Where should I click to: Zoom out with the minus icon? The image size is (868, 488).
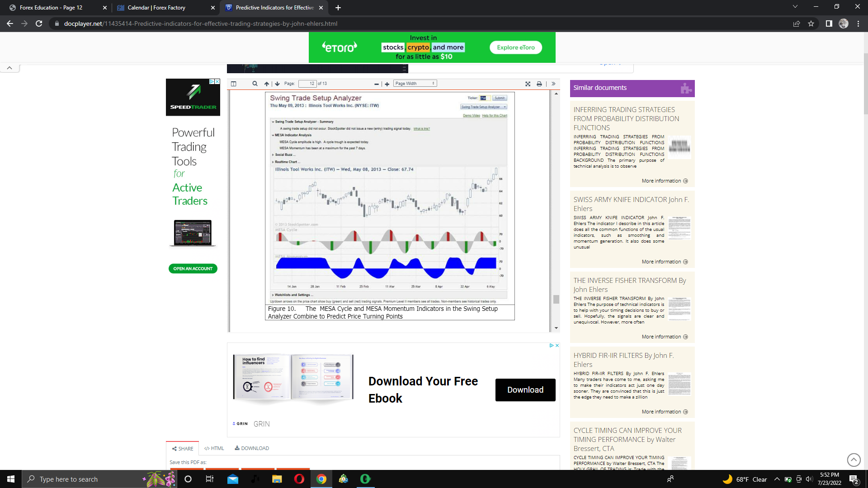(x=376, y=84)
